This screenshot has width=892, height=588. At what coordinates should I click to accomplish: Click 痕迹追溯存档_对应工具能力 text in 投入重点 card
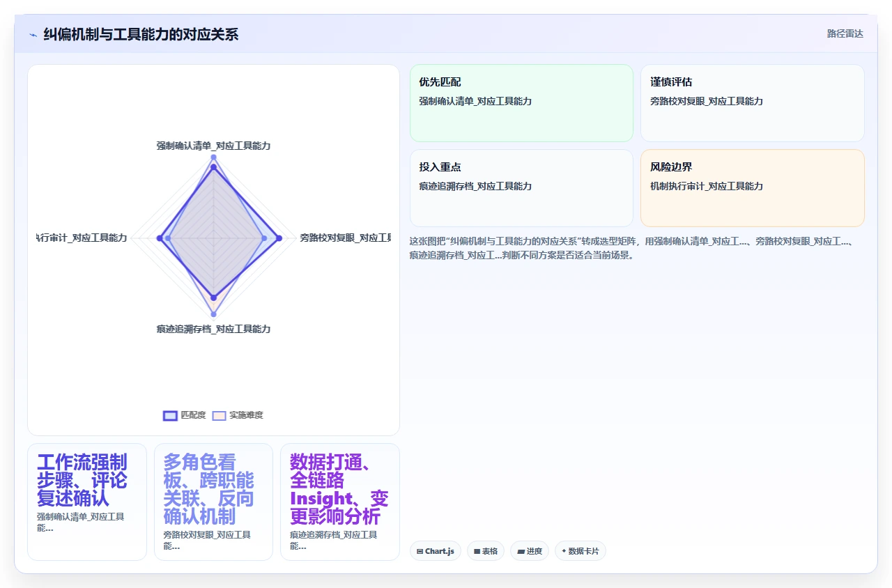[475, 186]
